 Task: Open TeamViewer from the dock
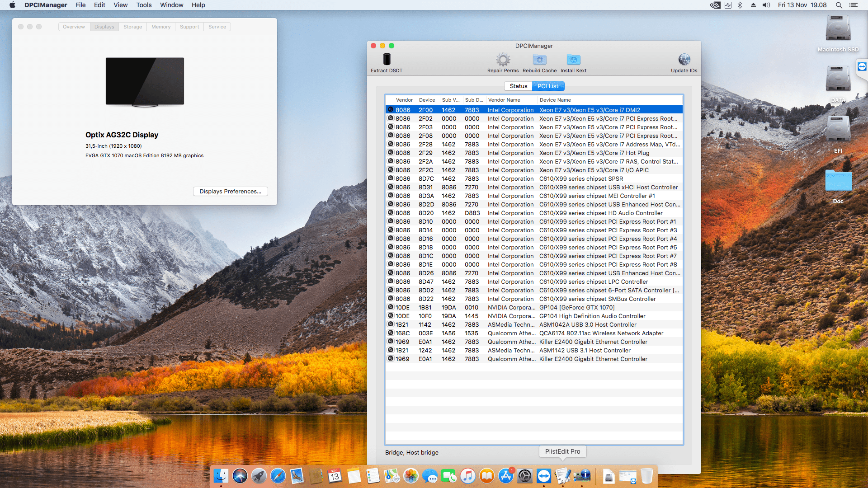click(x=544, y=476)
